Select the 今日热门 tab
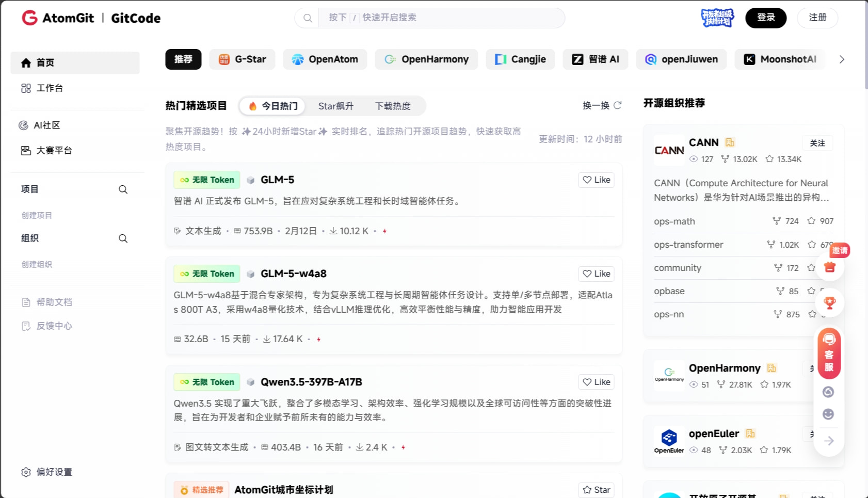 (273, 106)
